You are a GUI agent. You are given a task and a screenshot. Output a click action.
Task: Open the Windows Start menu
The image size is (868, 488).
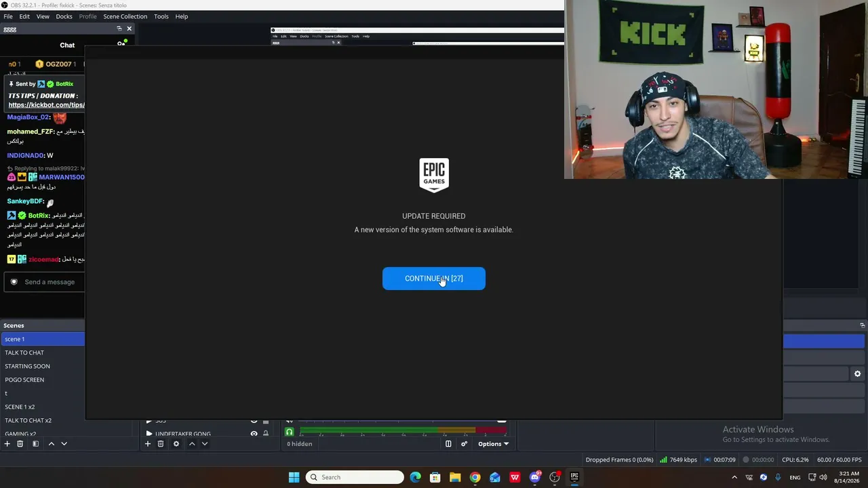pos(294,477)
